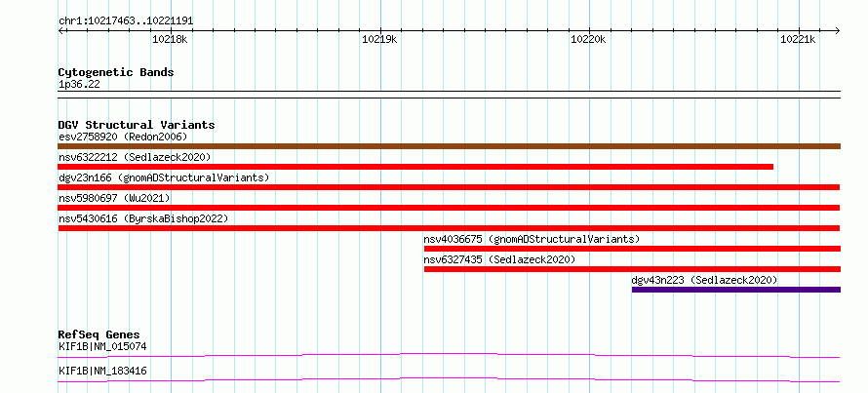Click the KIF1B|NM_015074 gene label
Screen dimensions: 868x393
pos(102,347)
